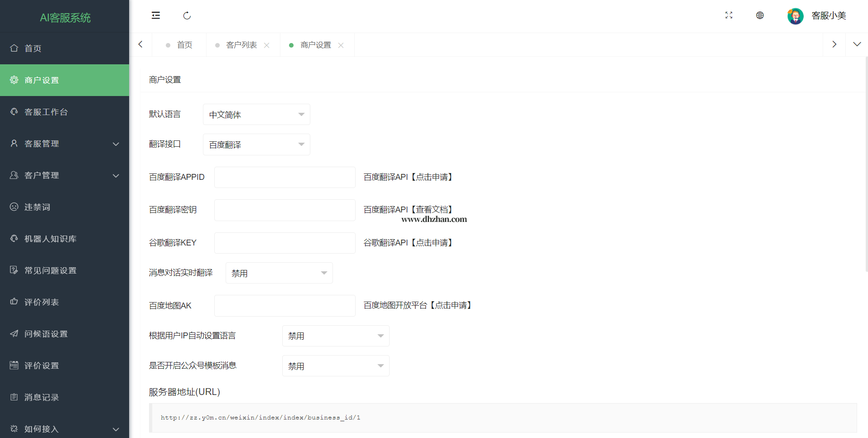
Task: Open the tab options dropdown chevron
Action: point(857,44)
